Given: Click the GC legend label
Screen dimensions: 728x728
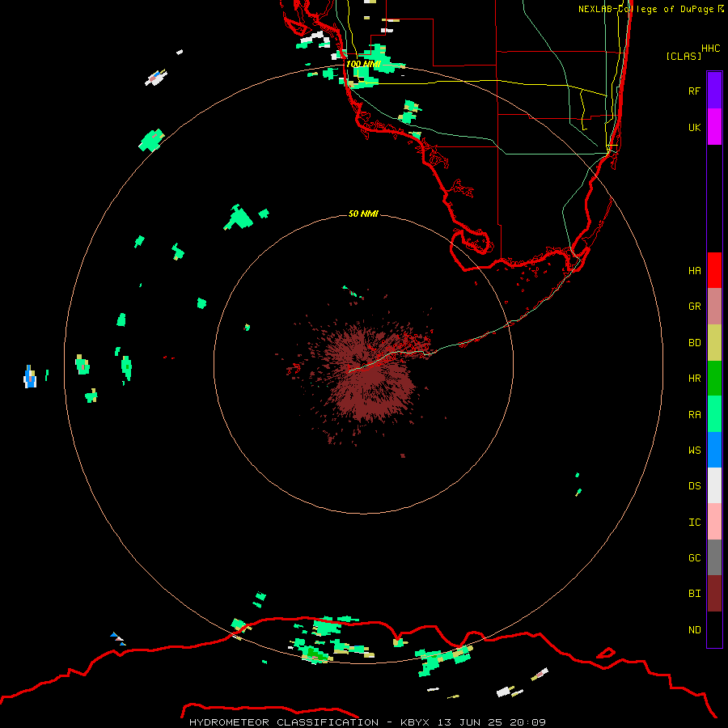Looking at the screenshot, I should [694, 558].
